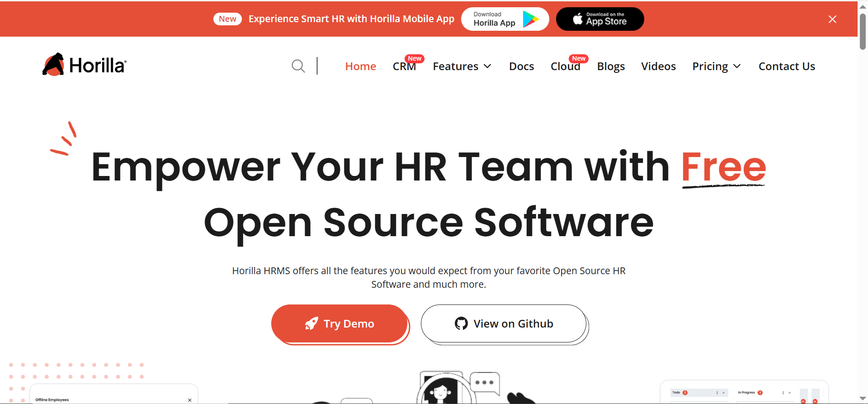
Task: Expand the Features dropdown chevron
Action: 487,67
